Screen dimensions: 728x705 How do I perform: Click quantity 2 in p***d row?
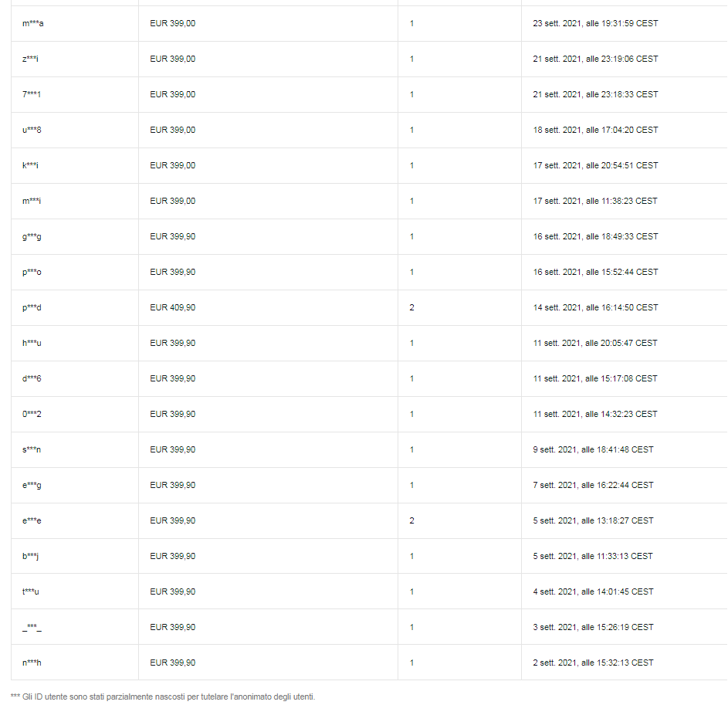[x=411, y=307]
